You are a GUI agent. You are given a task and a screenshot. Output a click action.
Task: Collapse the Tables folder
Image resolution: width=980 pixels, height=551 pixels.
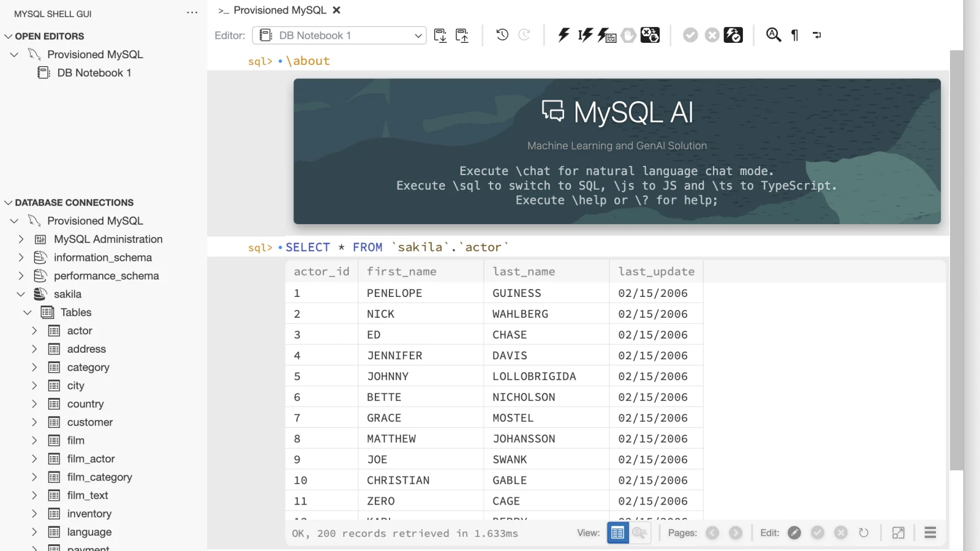point(28,313)
